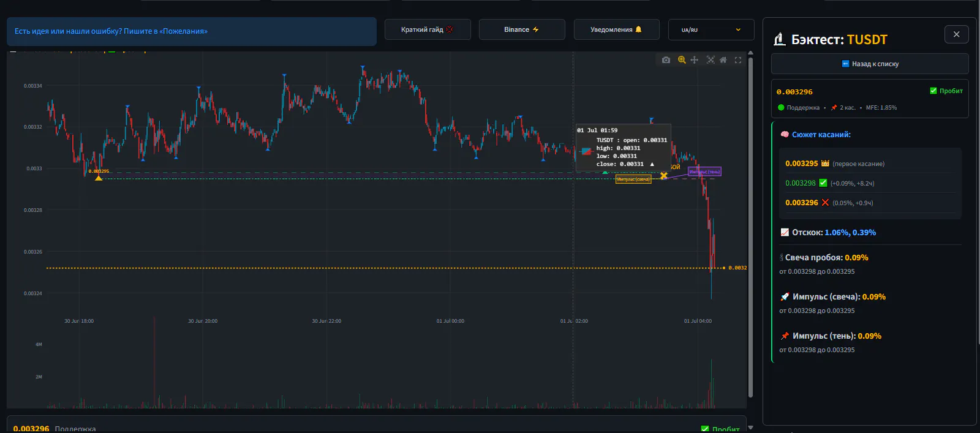Click time axis label 01 Jul 00:00
980x433 pixels.
click(x=450, y=321)
